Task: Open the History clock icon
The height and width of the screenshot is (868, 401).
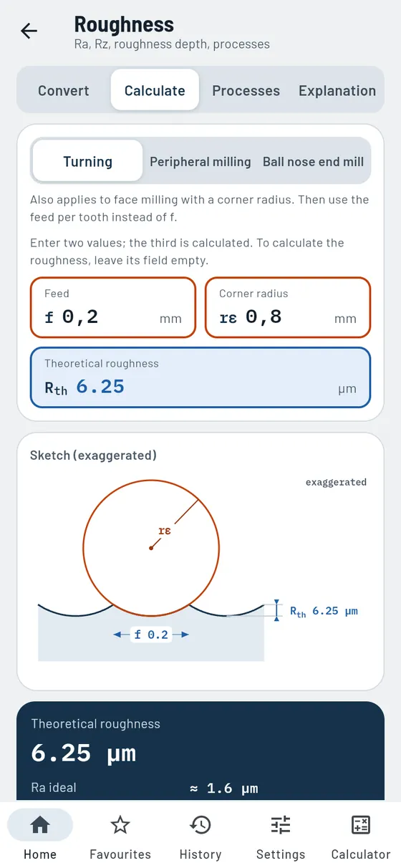Action: click(200, 825)
